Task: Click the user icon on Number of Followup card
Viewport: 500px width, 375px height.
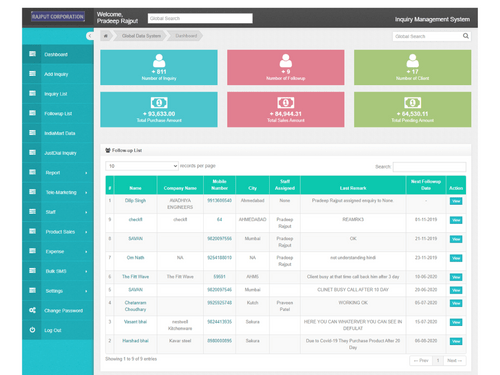Action: tap(286, 61)
